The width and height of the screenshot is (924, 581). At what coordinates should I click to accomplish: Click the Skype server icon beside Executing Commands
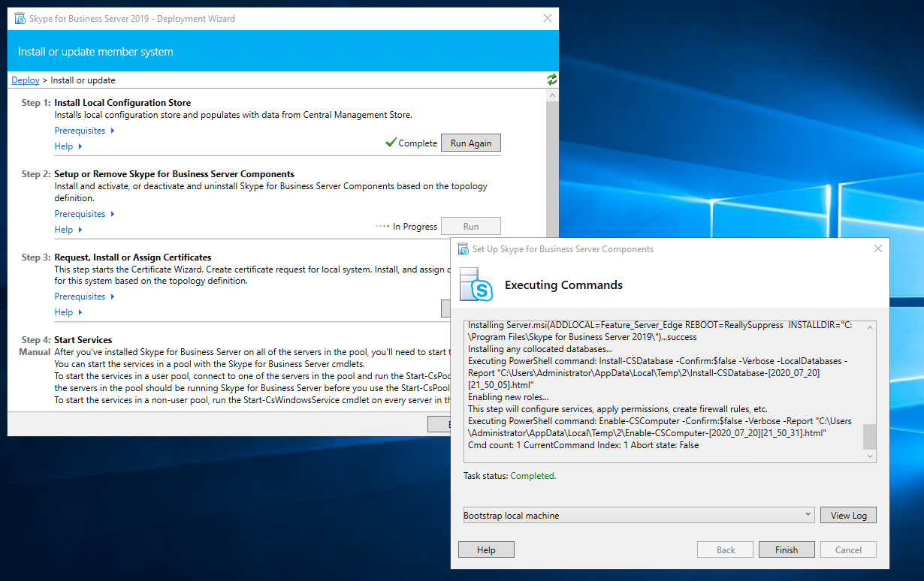(475, 284)
